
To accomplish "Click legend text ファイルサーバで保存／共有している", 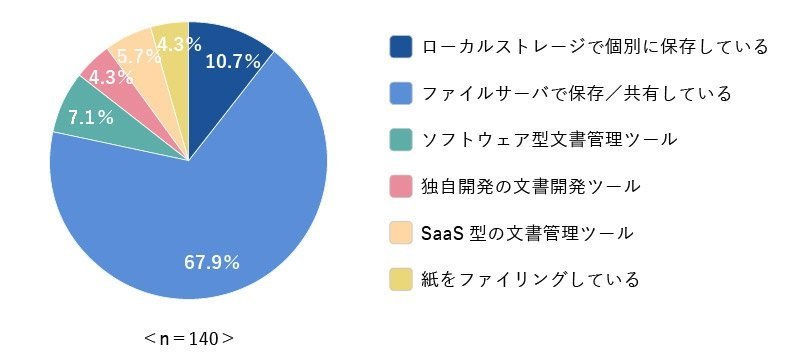I will (577, 93).
